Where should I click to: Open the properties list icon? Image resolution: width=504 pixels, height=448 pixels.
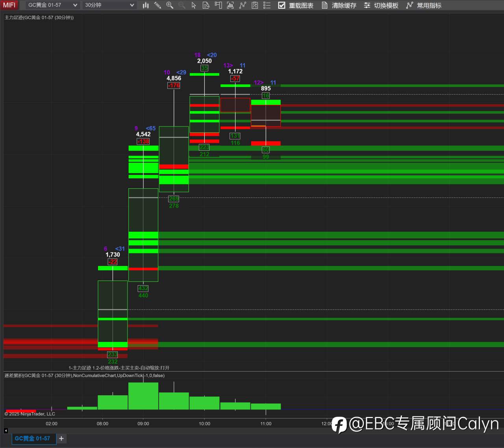267,5
